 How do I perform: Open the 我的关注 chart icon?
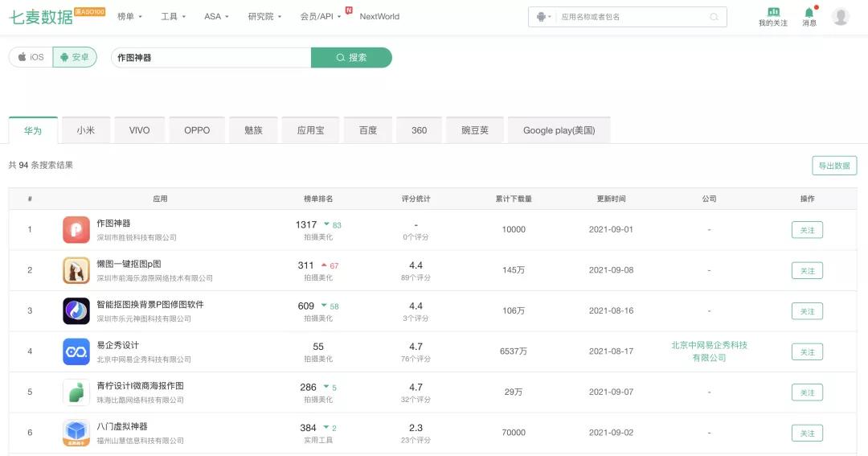(x=773, y=11)
